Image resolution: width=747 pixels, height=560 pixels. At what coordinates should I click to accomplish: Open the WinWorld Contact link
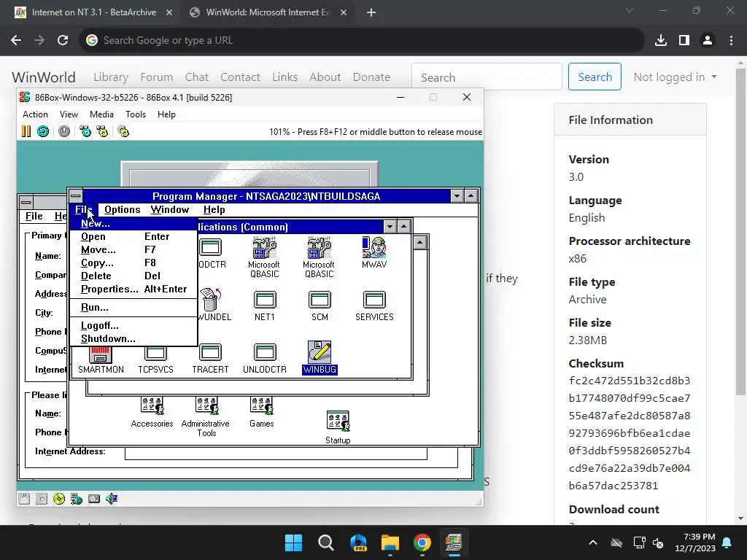coord(239,77)
